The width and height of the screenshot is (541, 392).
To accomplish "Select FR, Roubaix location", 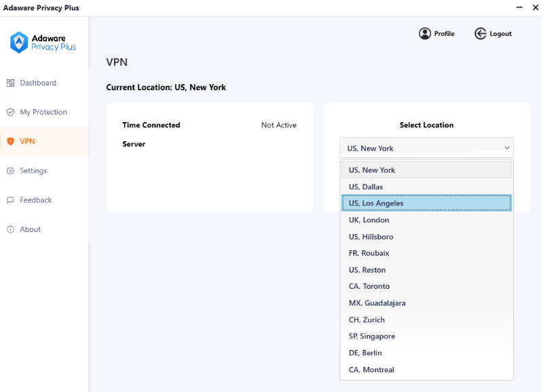I will pyautogui.click(x=426, y=253).
